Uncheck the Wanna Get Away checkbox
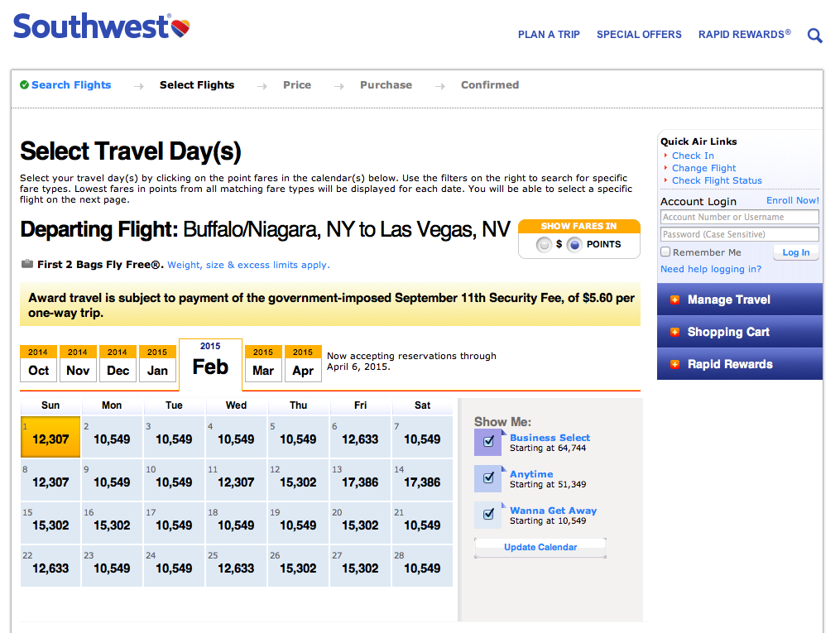 488,515
